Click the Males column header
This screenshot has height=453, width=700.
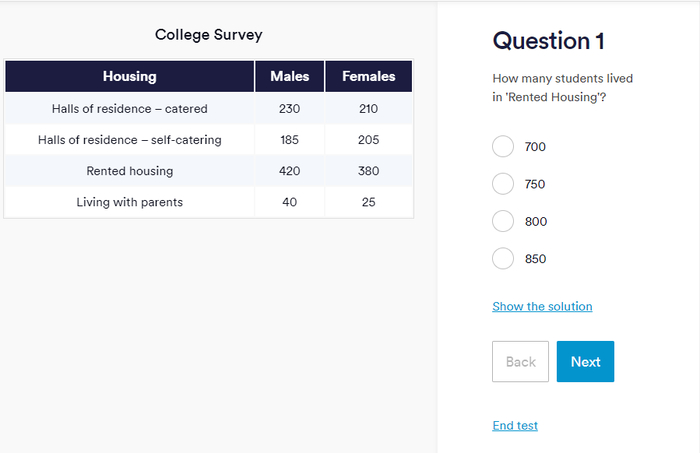coord(289,76)
